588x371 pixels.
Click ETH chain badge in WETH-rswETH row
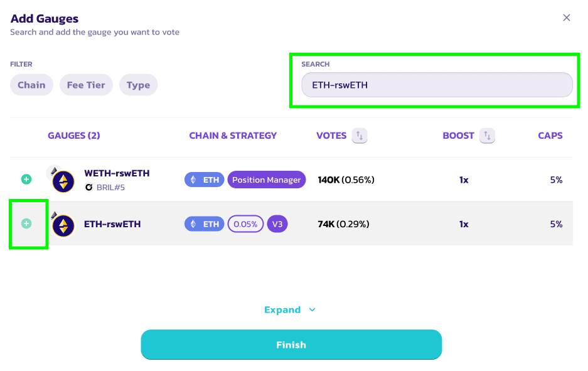tap(204, 180)
